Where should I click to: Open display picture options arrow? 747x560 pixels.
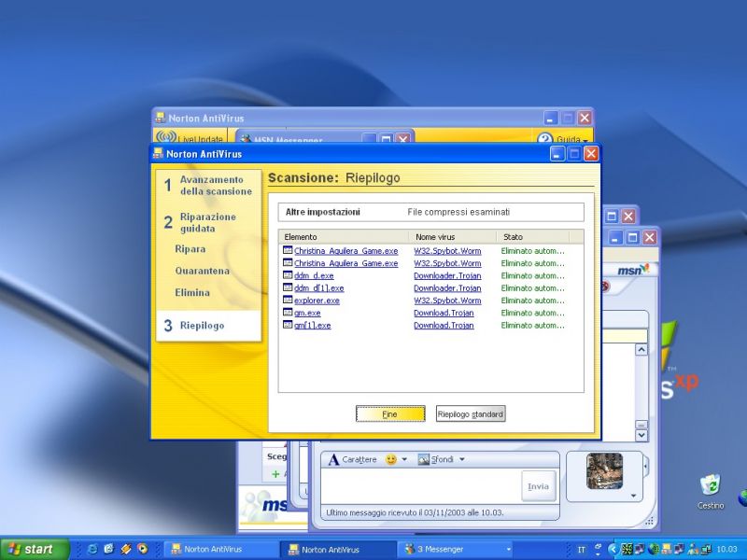click(633, 496)
